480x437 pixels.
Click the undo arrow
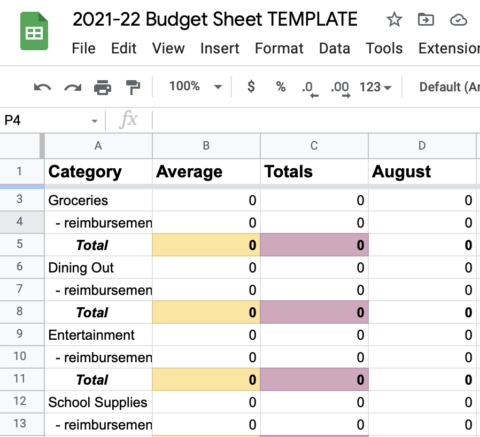coord(42,87)
